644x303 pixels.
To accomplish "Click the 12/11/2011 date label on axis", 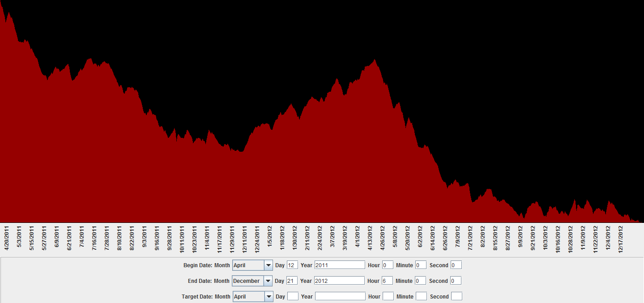I will click(245, 239).
